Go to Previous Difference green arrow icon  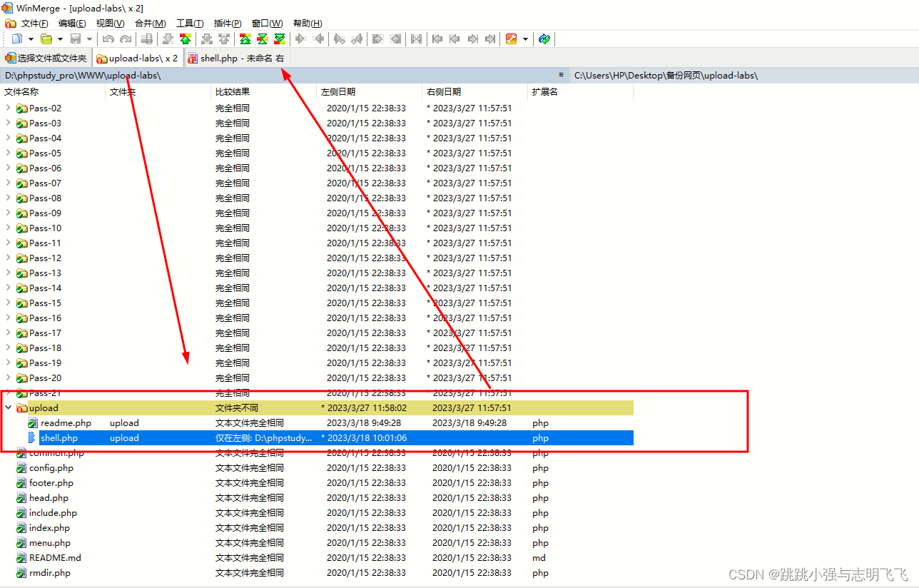186,39
